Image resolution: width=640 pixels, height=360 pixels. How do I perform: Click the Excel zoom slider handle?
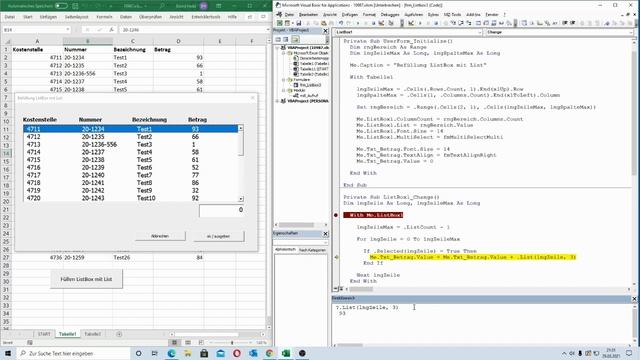click(232, 342)
